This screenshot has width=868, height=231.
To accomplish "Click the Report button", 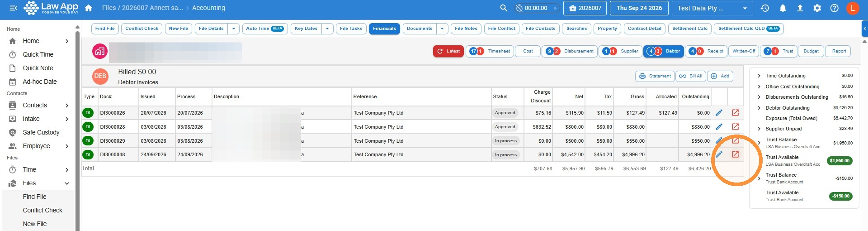I will [839, 51].
